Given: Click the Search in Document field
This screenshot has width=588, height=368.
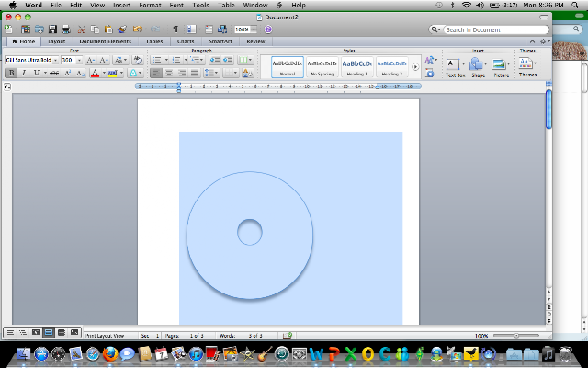Looking at the screenshot, I should 496,29.
